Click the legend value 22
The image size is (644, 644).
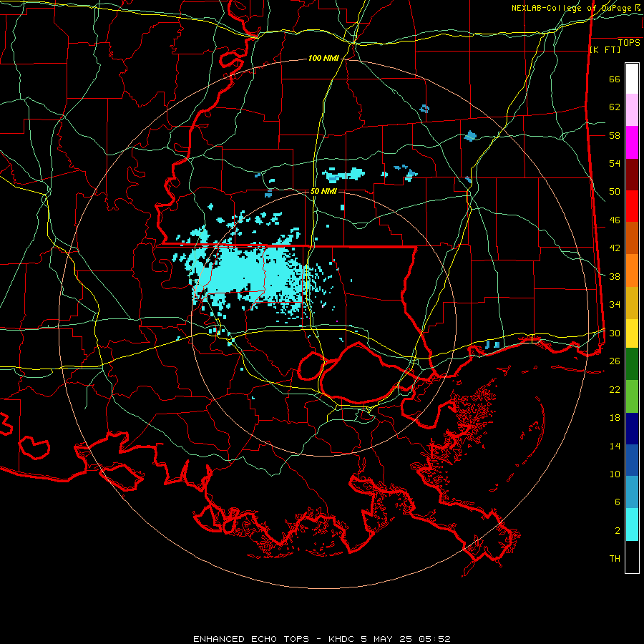point(615,389)
